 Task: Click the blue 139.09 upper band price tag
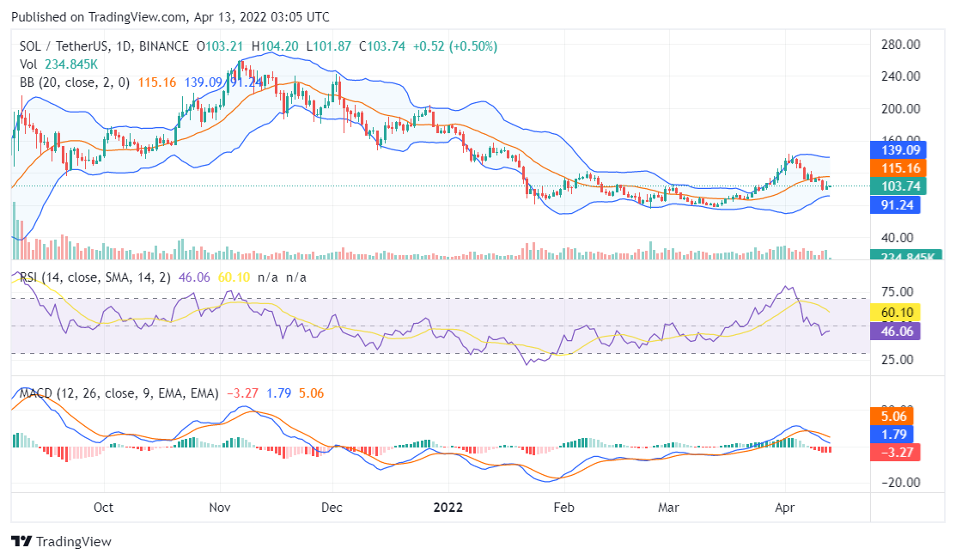(896, 149)
